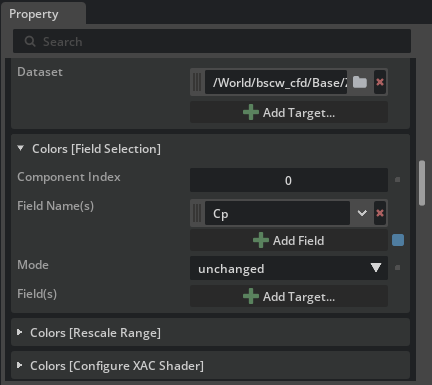Viewport: 432px width, 385px height.
Task: Collapse the Colors [Field Selection] section
Action: pos(21,148)
